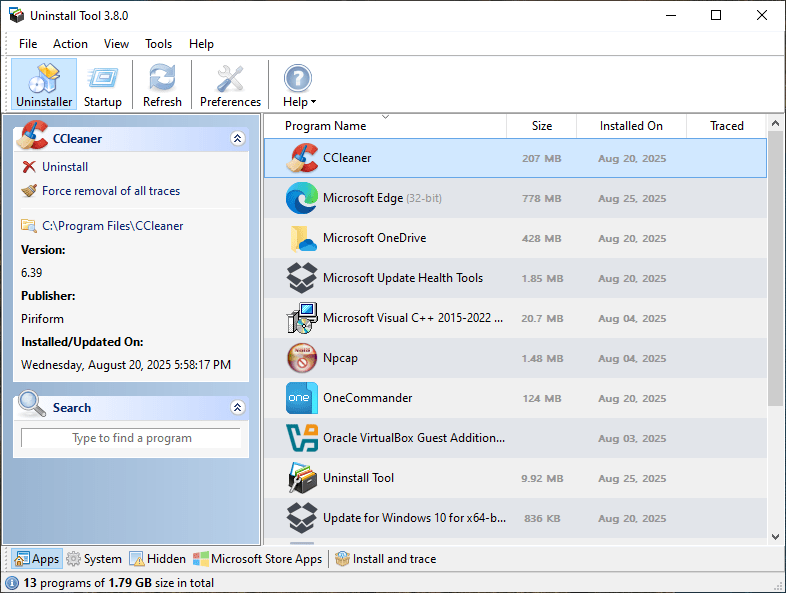786x593 pixels.
Task: Collapse the Search panel
Action: coord(238,407)
